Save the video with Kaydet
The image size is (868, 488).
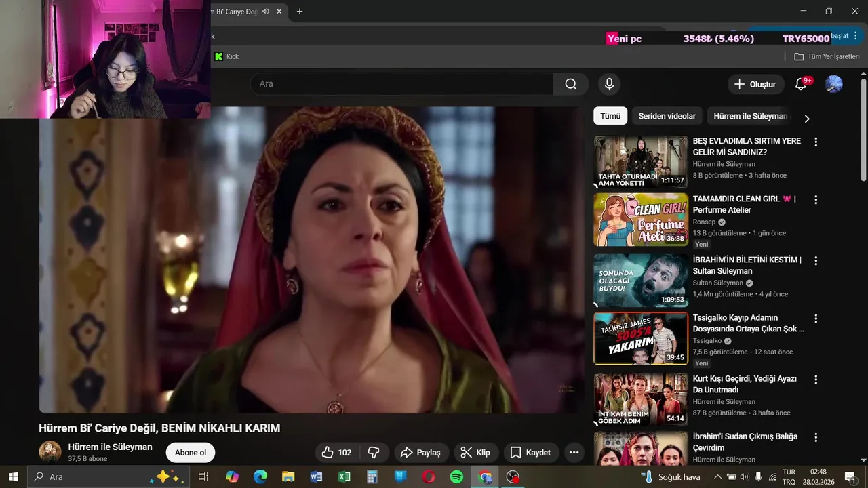[x=530, y=452]
